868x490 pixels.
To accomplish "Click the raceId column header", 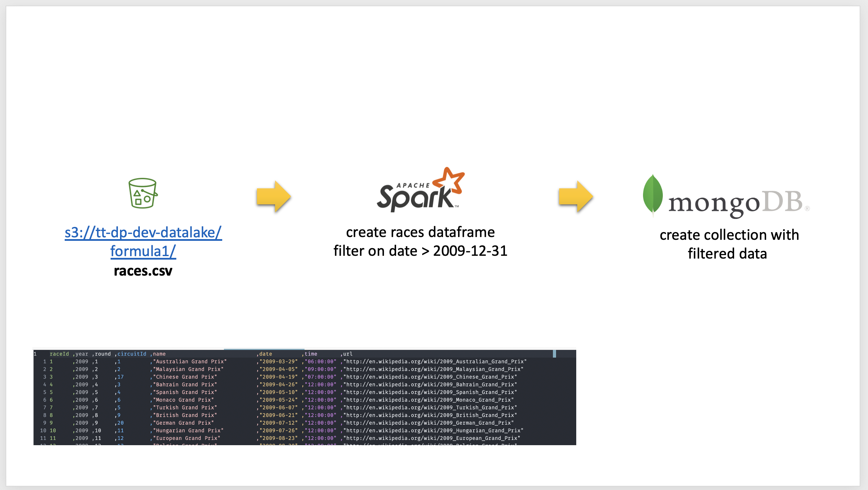I will point(59,354).
